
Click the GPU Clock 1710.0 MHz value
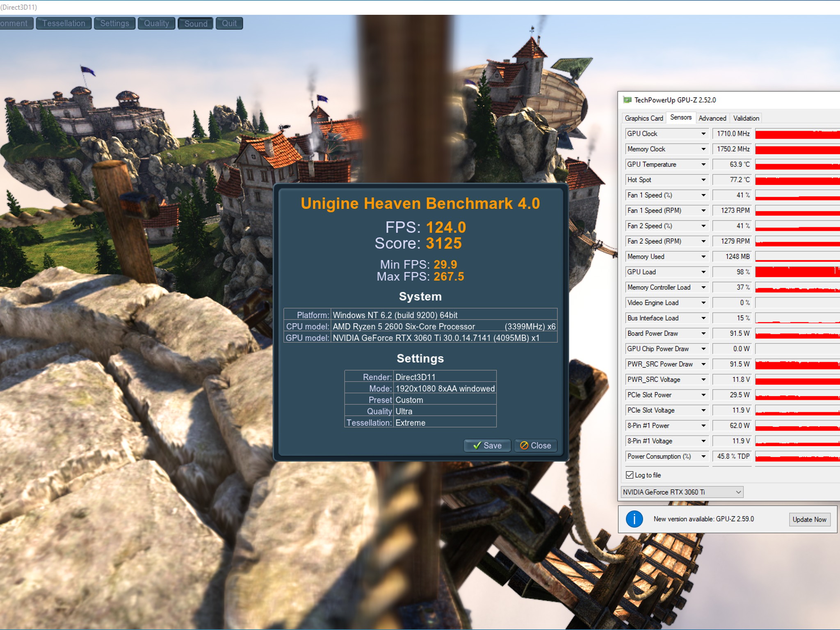(732, 134)
